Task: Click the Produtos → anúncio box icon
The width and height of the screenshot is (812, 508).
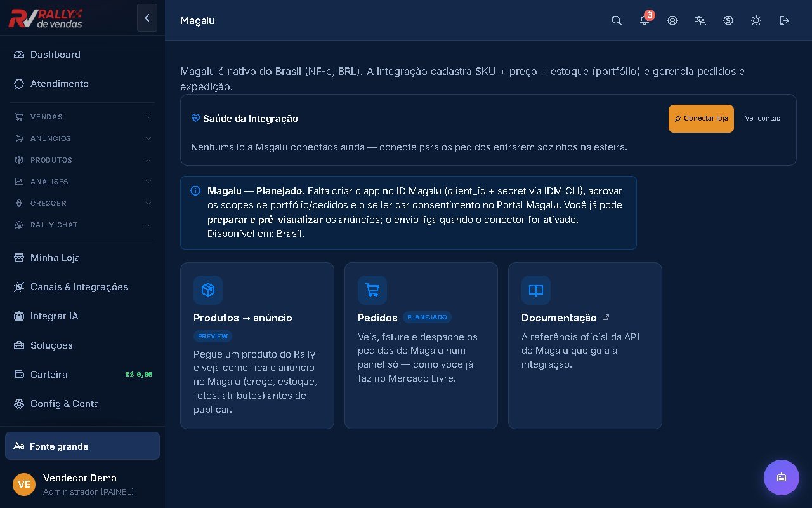Action: 208,290
